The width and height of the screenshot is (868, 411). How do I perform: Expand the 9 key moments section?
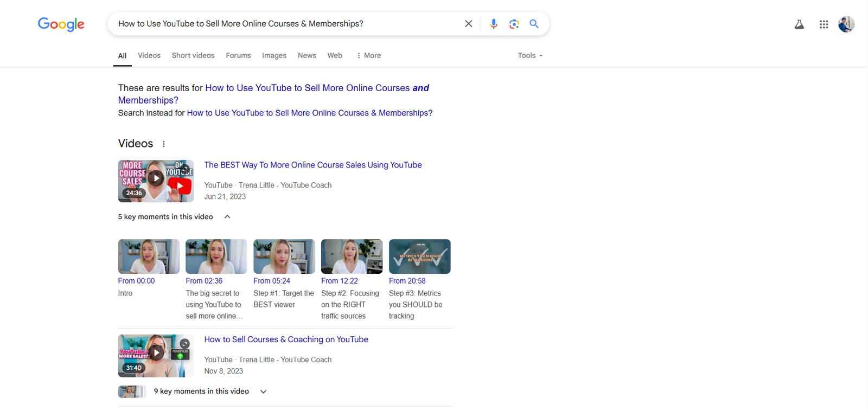[263, 391]
